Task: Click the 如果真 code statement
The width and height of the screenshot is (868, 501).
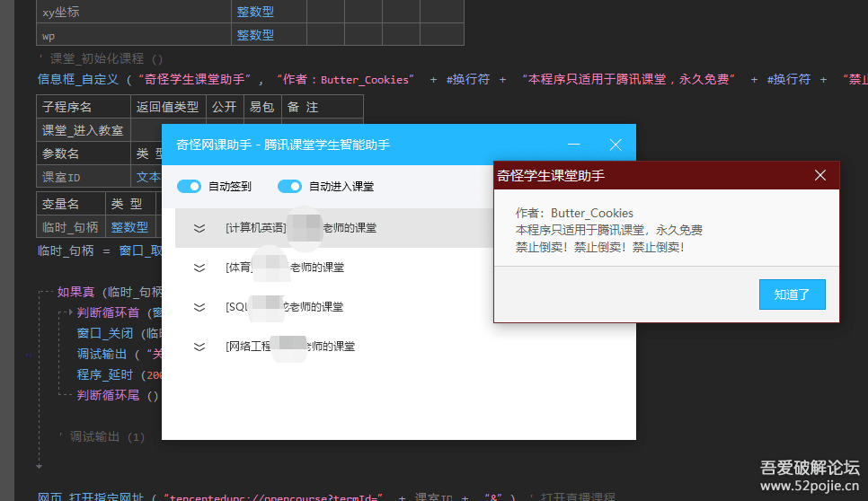Action: click(x=109, y=292)
